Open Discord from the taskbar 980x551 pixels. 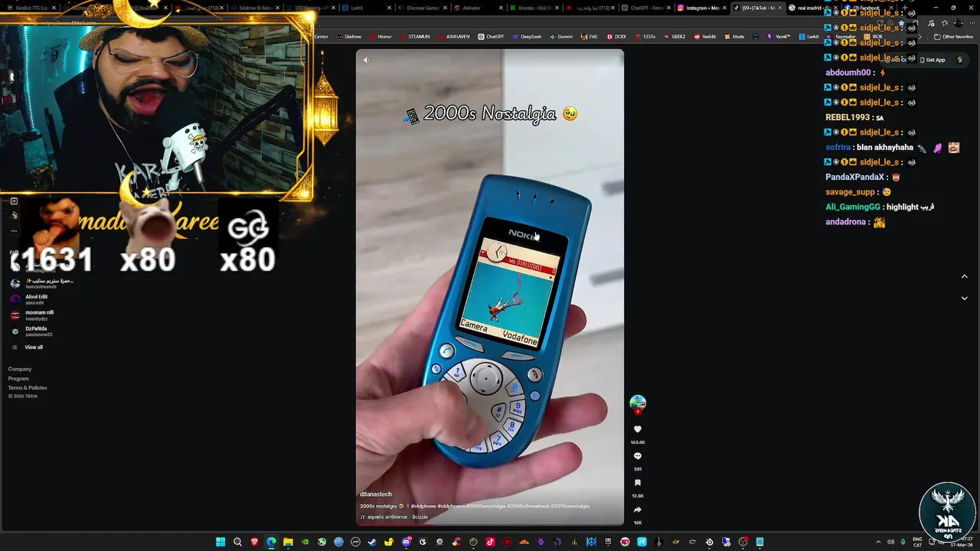point(406,542)
